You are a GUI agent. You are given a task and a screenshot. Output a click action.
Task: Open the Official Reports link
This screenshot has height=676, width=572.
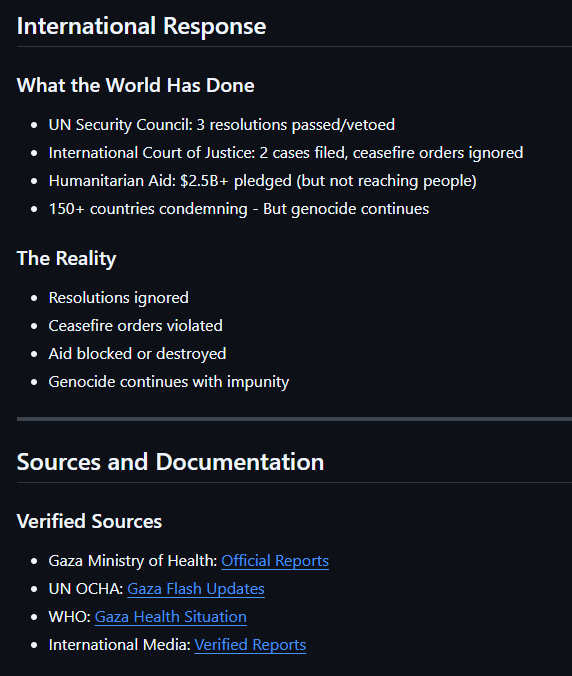275,560
